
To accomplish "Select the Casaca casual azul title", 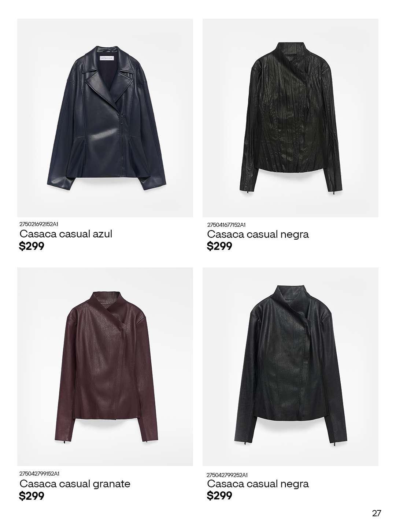I will pos(66,234).
